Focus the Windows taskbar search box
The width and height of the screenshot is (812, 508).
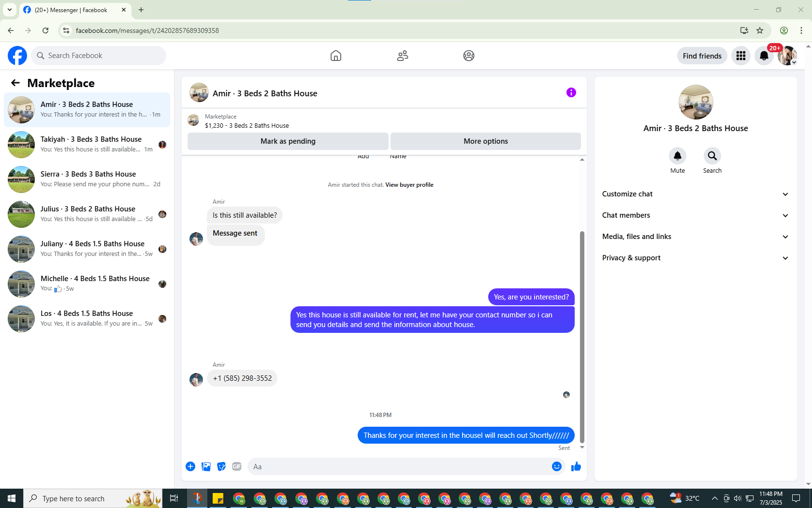click(x=94, y=498)
